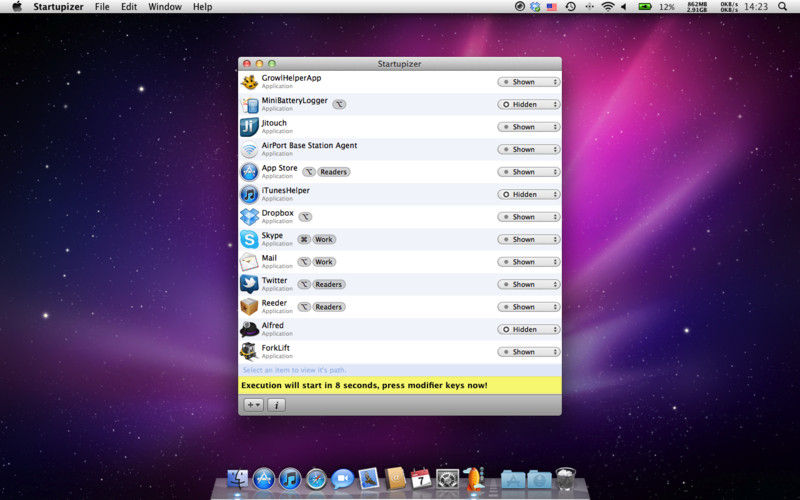
Task: Select the Dropbox box icon in list
Action: coord(249,217)
